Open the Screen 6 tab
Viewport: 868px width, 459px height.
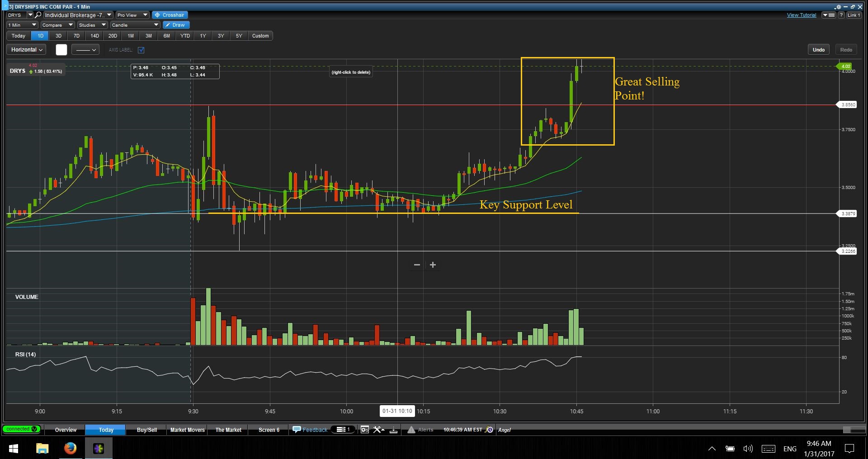pyautogui.click(x=269, y=430)
